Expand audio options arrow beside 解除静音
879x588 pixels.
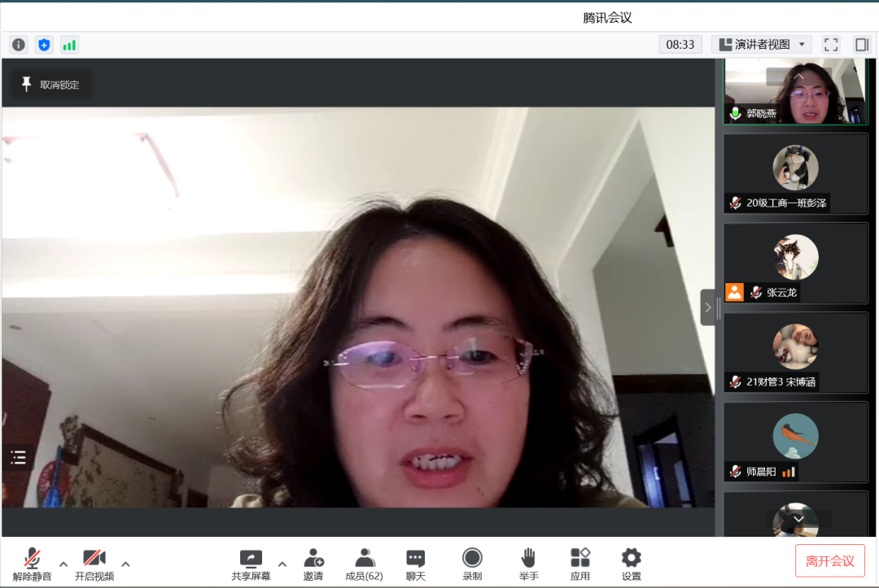[x=63, y=564]
